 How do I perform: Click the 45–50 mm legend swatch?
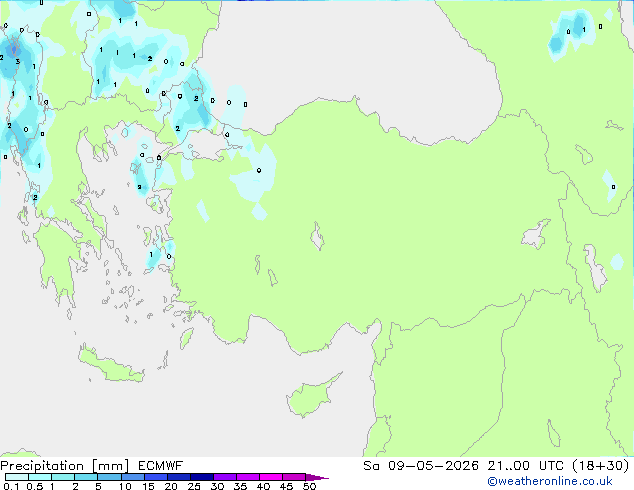pos(294,477)
